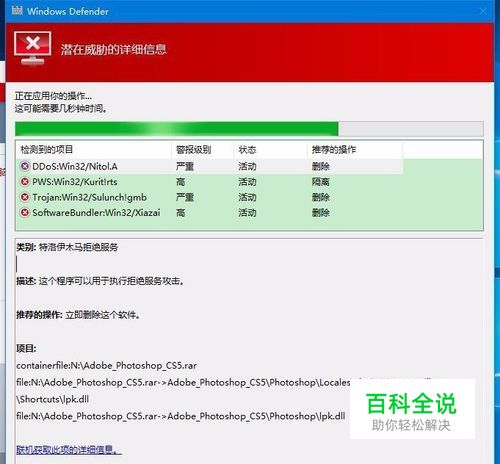Click the 高 level of SoftwareBundler:Win32/Xiazai
The height and width of the screenshot is (464, 500).
coord(180,212)
